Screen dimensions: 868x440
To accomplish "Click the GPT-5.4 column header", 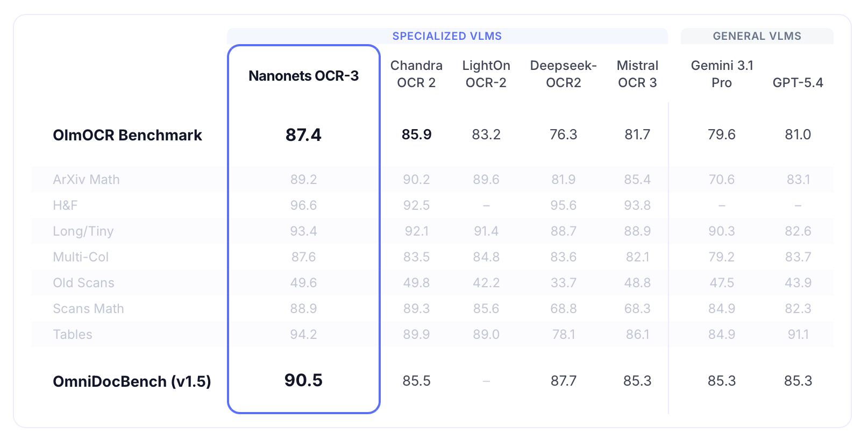I will (798, 82).
